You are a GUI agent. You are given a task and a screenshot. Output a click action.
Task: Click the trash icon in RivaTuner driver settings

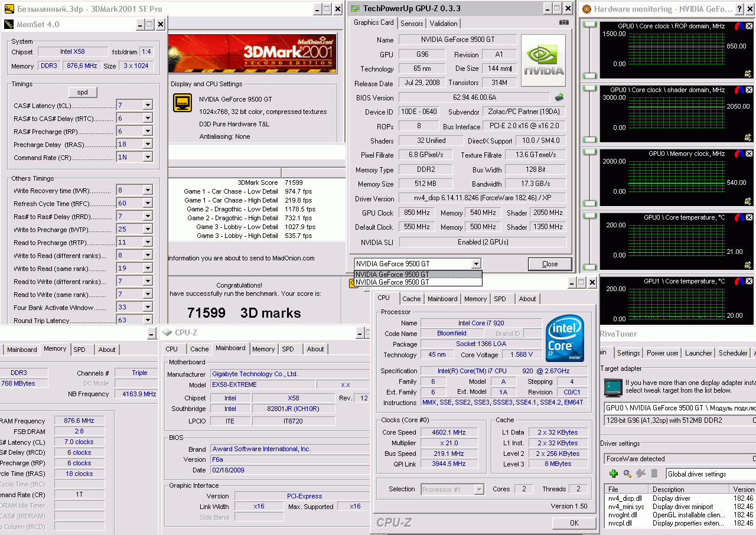click(654, 474)
